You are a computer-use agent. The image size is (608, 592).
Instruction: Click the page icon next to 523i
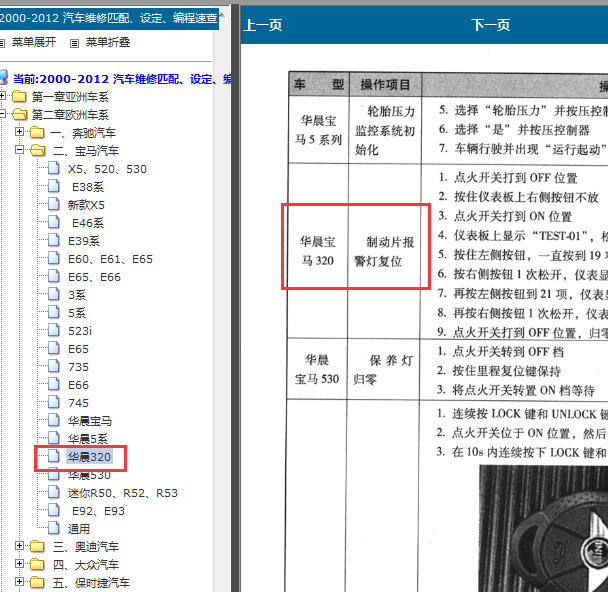[x=54, y=330]
